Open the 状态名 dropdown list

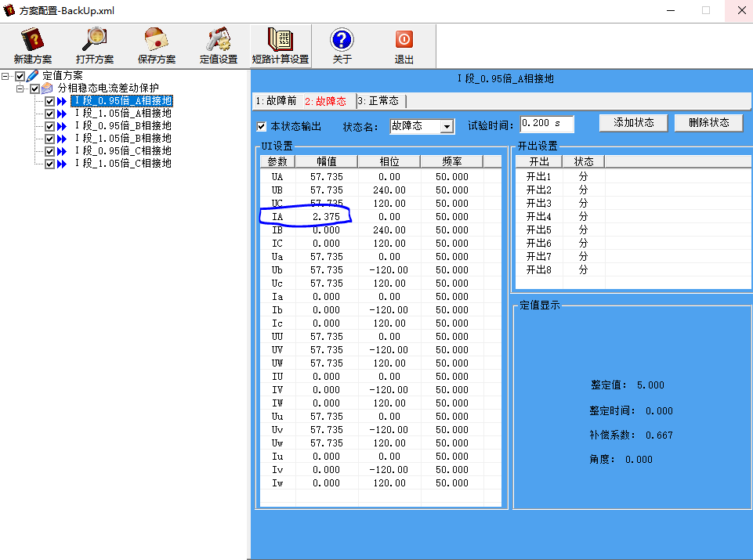pyautogui.click(x=447, y=126)
